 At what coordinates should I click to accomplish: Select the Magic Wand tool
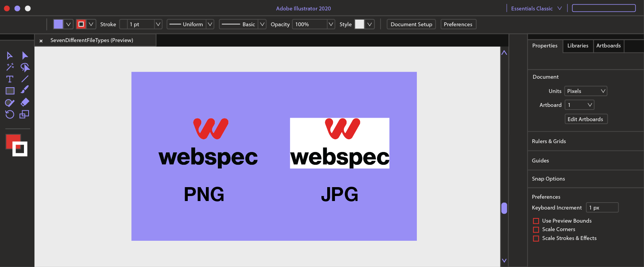(10, 67)
